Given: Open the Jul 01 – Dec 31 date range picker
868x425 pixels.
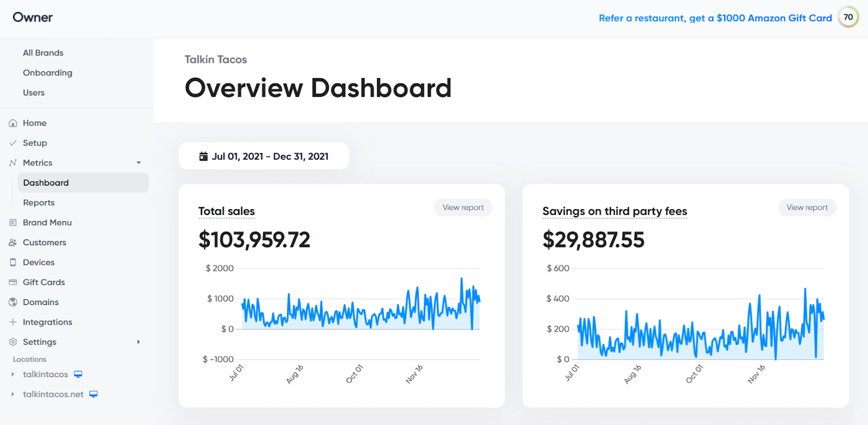Looking at the screenshot, I should tap(264, 156).
